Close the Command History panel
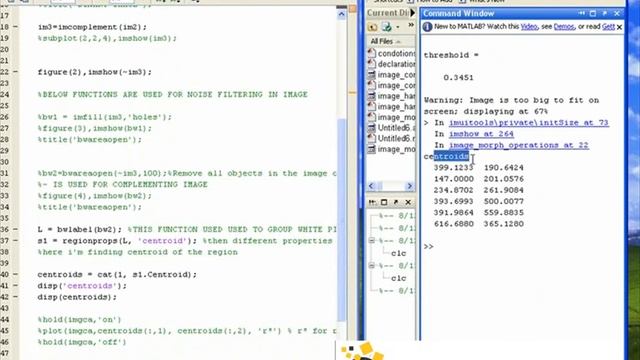Viewport: 640px width, 360px height. 408,202
